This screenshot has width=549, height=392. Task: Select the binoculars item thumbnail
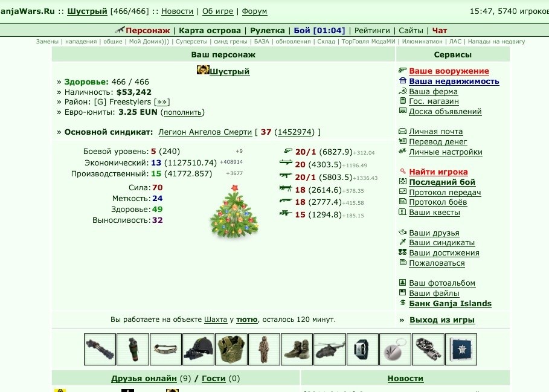point(428,349)
